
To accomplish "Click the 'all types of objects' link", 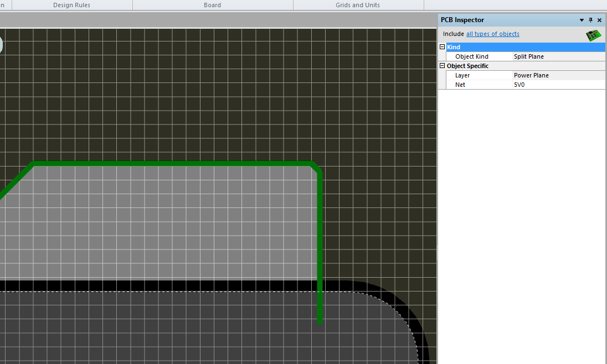I will point(492,34).
